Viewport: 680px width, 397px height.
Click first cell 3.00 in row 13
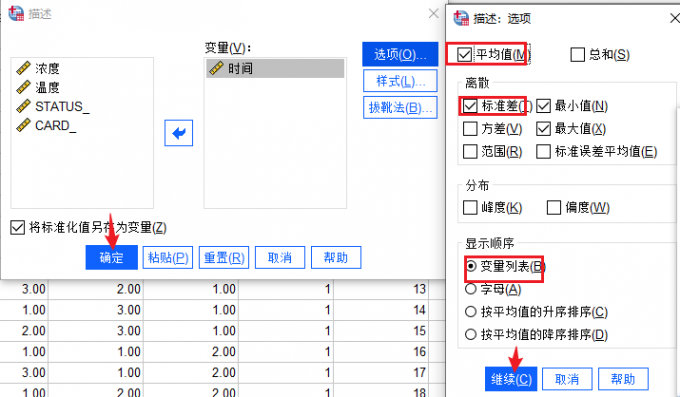(24, 289)
